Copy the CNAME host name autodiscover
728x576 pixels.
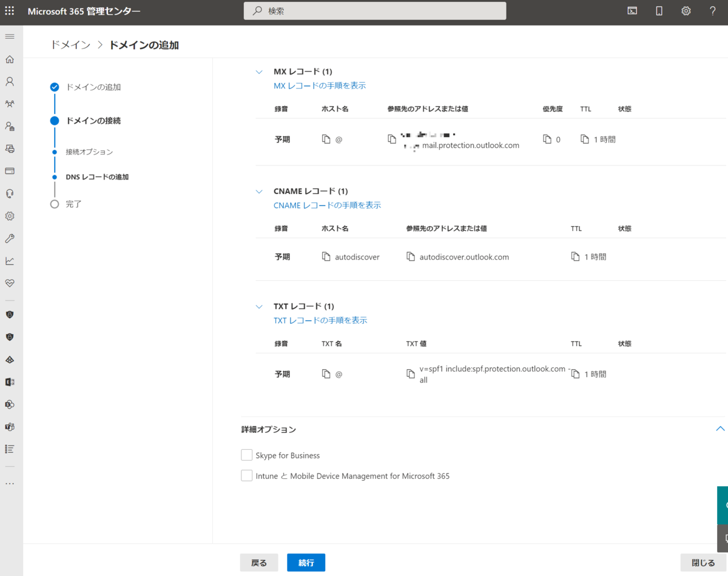(326, 257)
